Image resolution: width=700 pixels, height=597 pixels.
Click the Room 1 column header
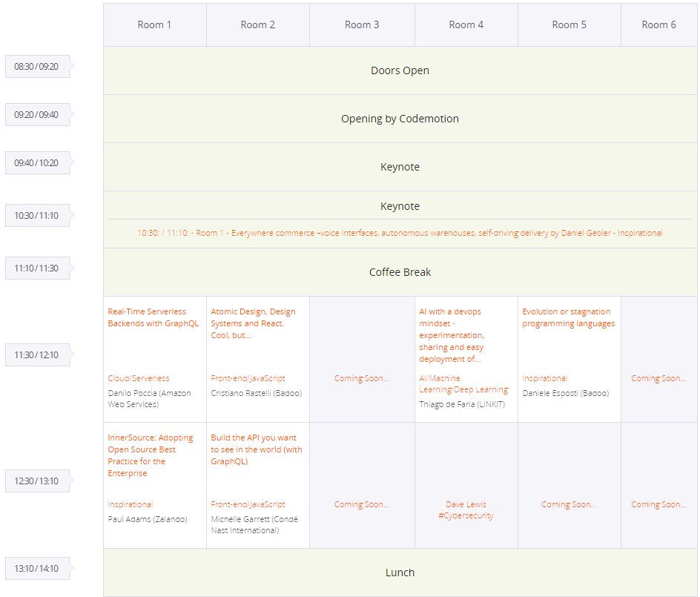(154, 24)
